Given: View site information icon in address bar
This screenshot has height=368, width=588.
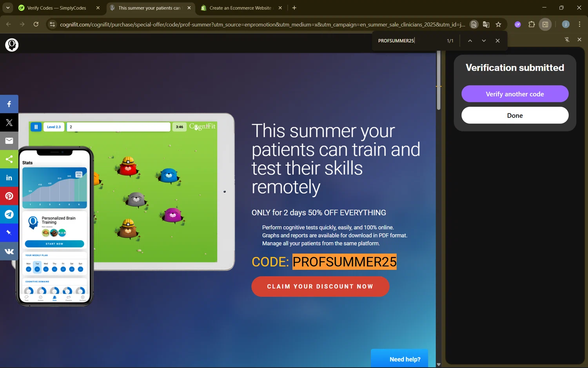Looking at the screenshot, I should [52, 24].
